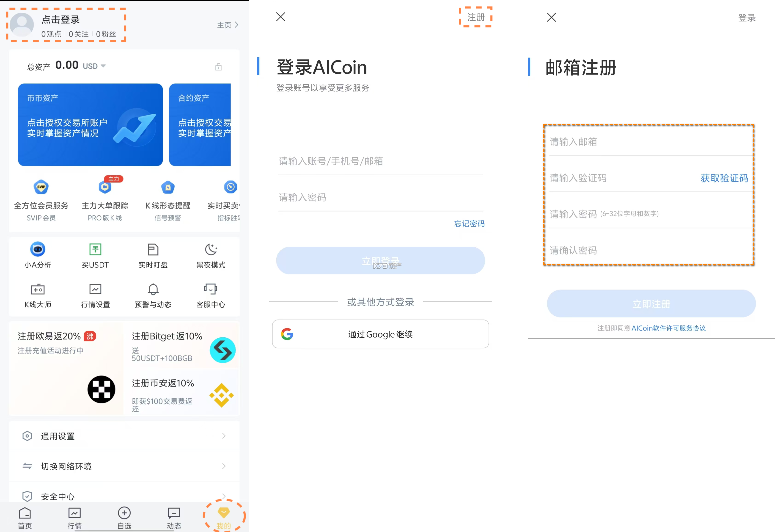The image size is (775, 532).
Task: Tap the 切换网络环境 arrows icon
Action: point(27,466)
